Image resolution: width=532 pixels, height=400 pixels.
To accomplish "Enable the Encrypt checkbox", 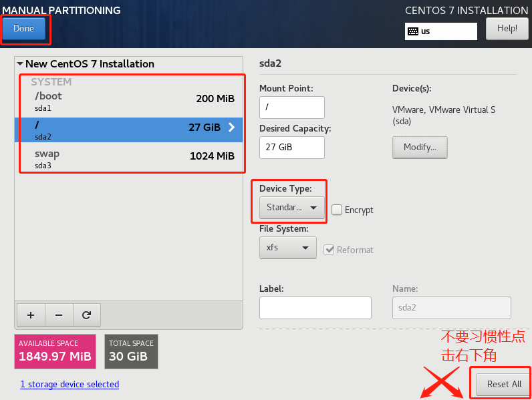I will (x=337, y=210).
